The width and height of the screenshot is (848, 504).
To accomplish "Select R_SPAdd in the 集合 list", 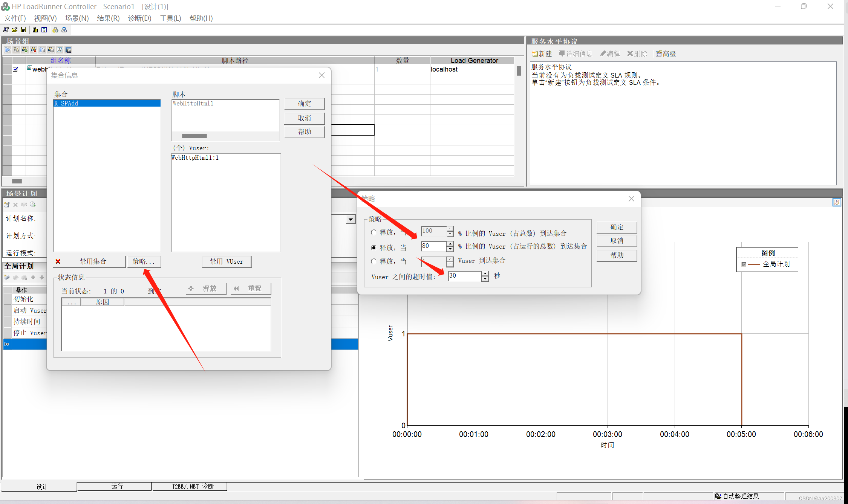I will 107,103.
